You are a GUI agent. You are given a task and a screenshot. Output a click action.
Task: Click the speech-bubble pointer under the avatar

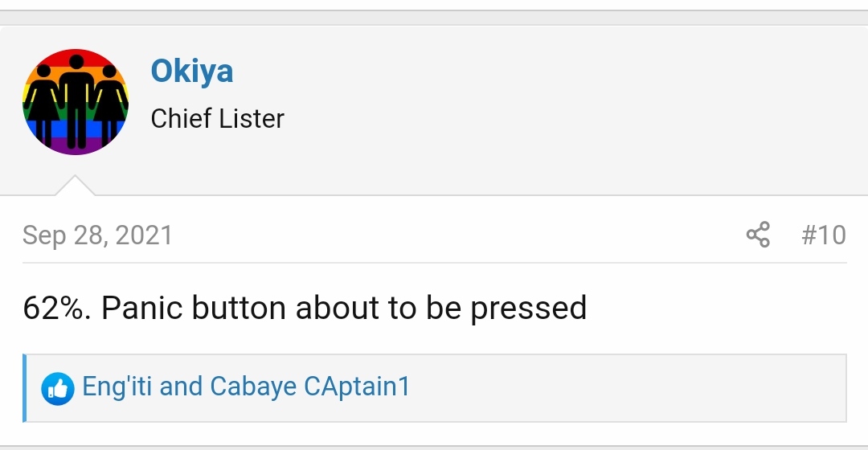coord(75,186)
